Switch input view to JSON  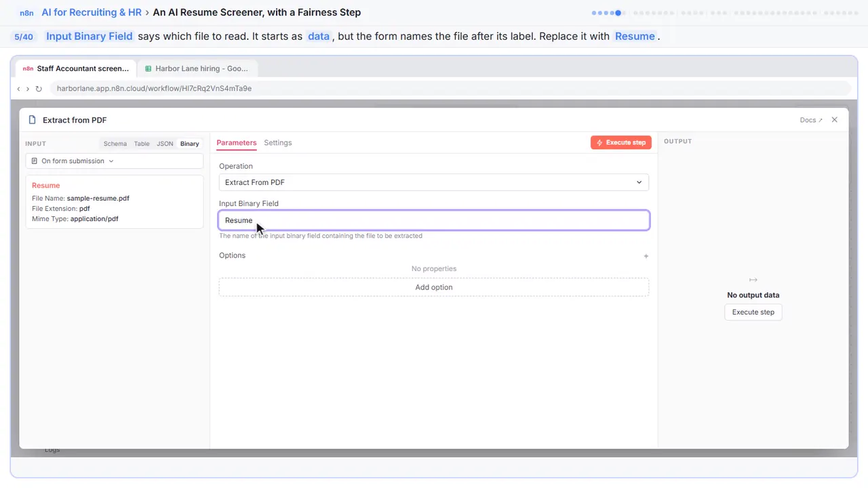tap(165, 144)
